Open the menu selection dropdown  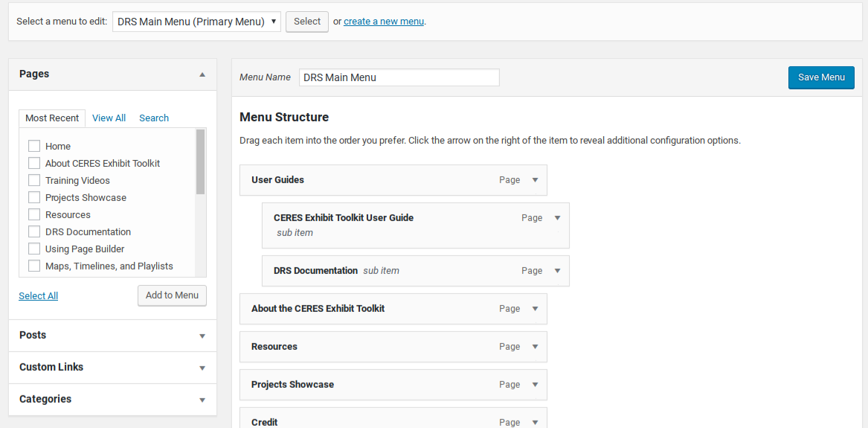tap(196, 22)
